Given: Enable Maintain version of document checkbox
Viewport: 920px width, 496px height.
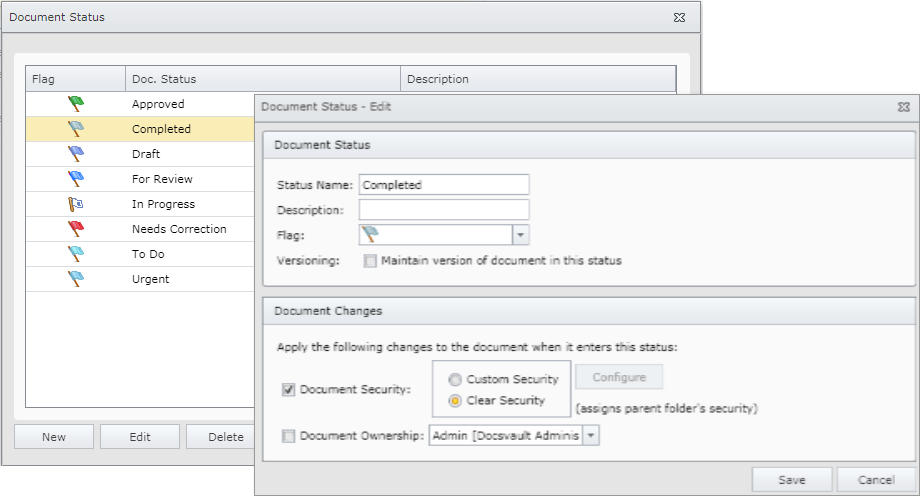Looking at the screenshot, I should 370,261.
